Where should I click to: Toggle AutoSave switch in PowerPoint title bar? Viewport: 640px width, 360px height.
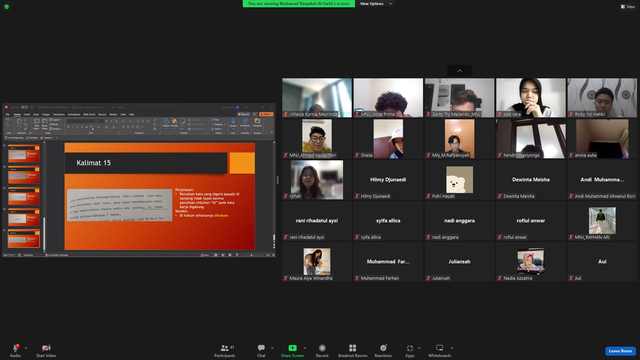24,107
